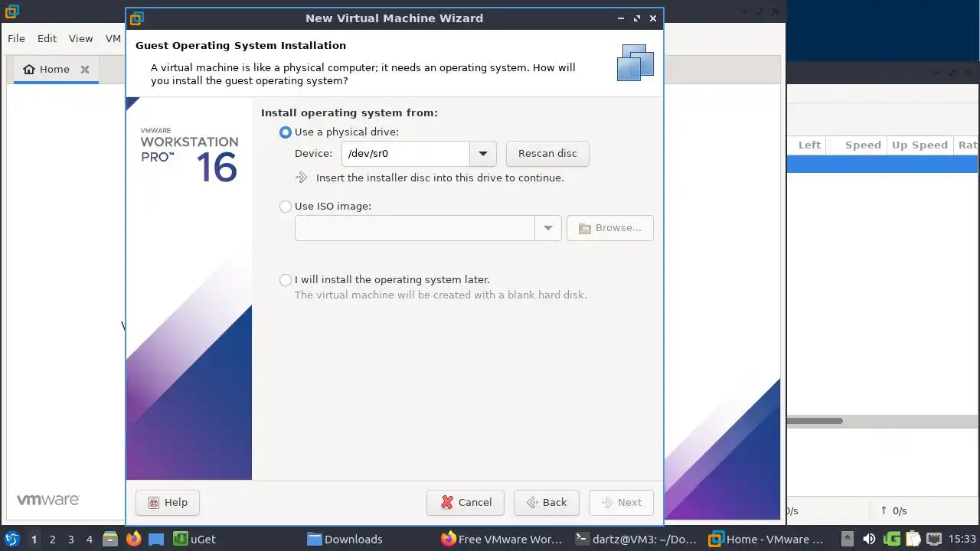Close the Home tab with its X icon
980x551 pixels.
(85, 70)
